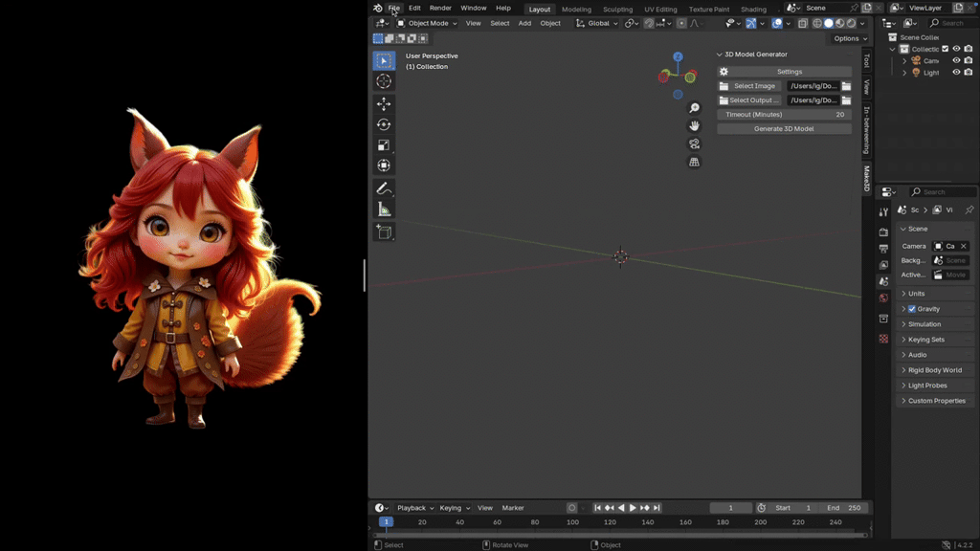This screenshot has width=980, height=551.
Task: Toggle Collection exclude checkbox in outliner
Action: [945, 49]
